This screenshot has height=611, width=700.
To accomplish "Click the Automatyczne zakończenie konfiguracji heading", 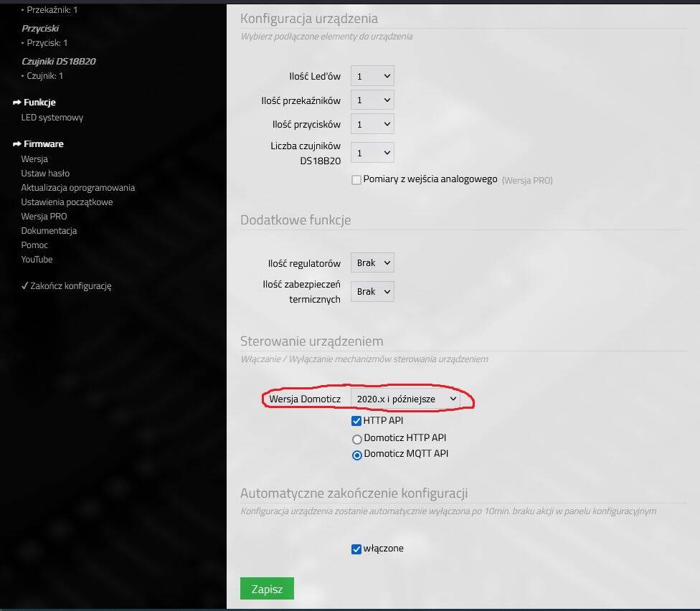I will coord(354,493).
